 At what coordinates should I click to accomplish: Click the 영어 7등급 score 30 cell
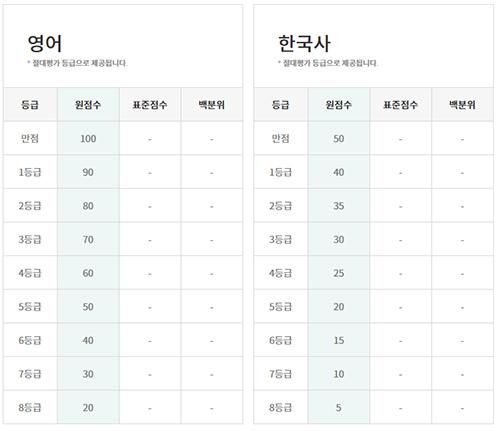tap(88, 374)
